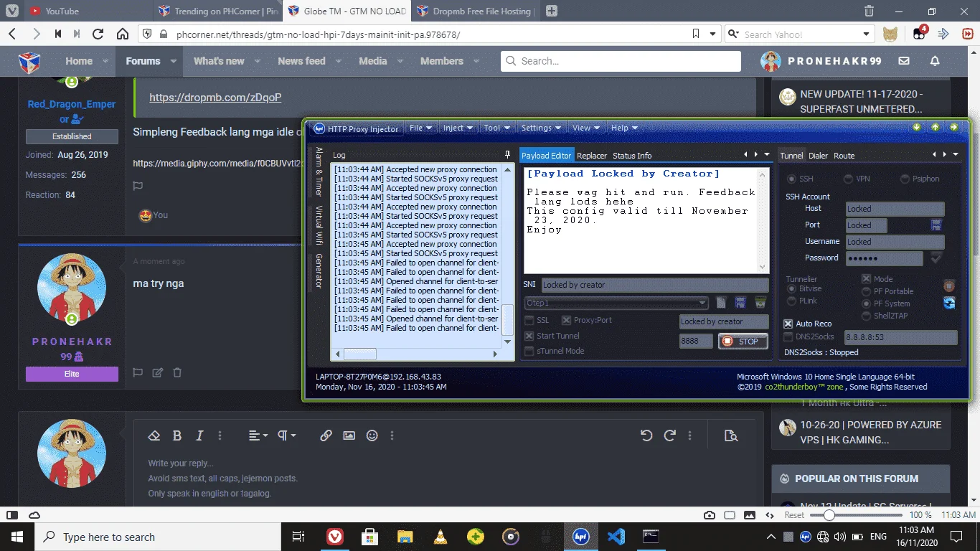
Task: Click the Windows Start button
Action: (x=17, y=537)
